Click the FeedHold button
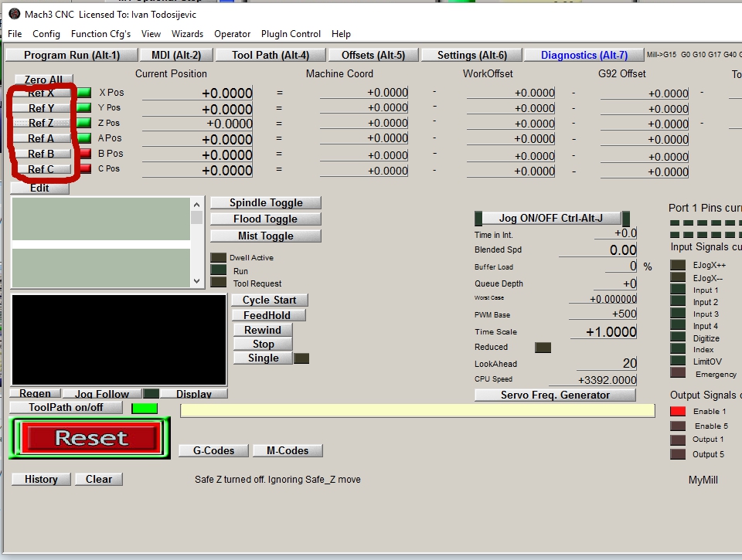 [x=267, y=315]
